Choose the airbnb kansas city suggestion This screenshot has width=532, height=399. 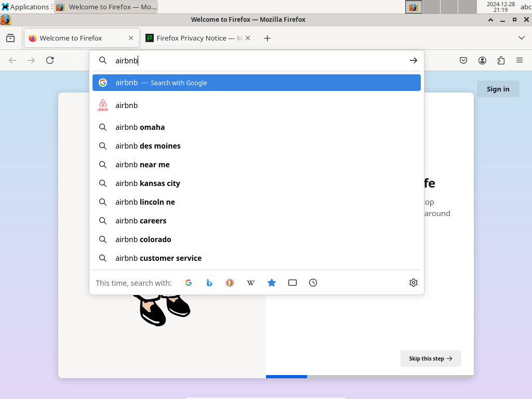pyautogui.click(x=257, y=183)
